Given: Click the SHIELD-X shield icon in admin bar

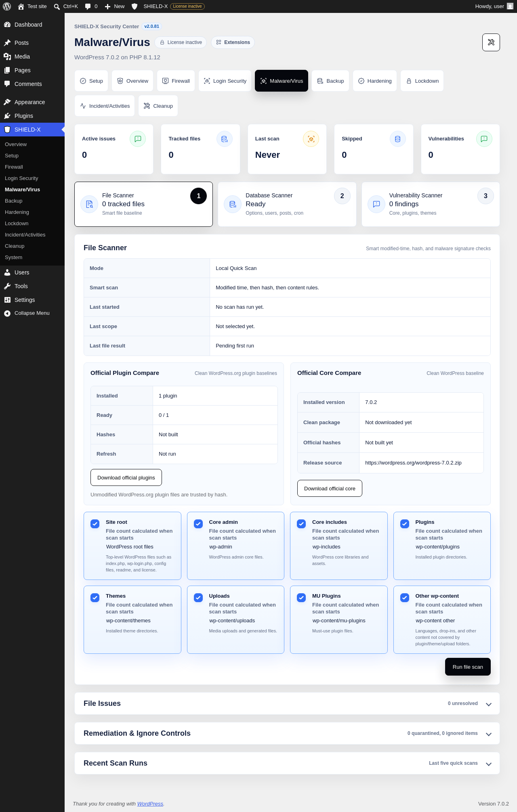Looking at the screenshot, I should click(135, 6).
